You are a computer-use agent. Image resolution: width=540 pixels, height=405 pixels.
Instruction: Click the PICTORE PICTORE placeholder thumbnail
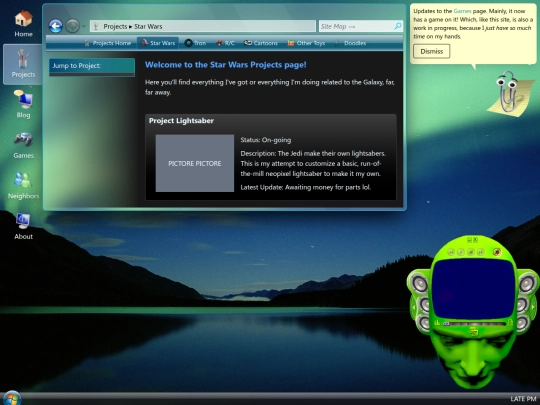coord(195,163)
